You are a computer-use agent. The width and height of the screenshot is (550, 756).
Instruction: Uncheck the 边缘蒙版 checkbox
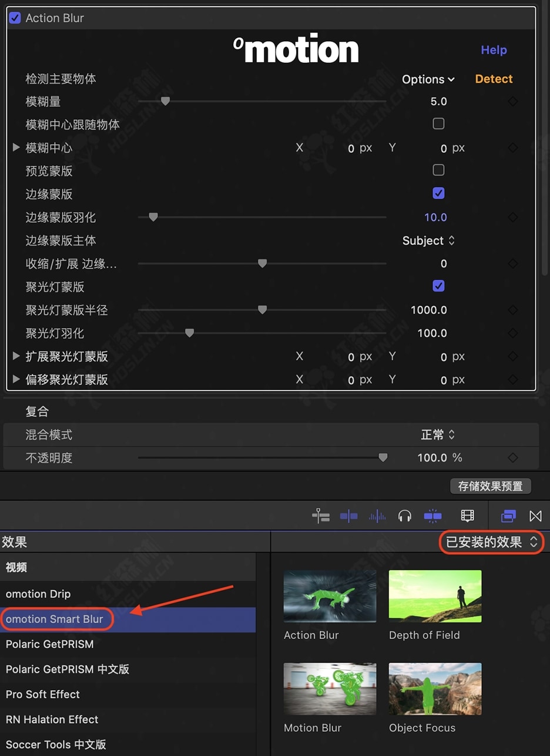[438, 193]
